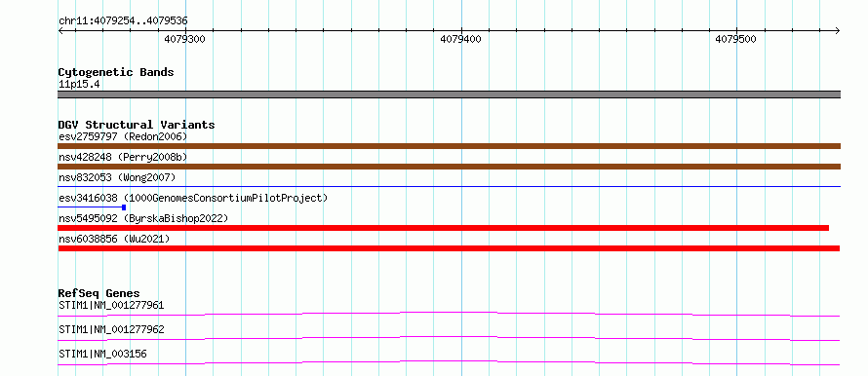
Task: Click the gray 11p15.4 cytoband bar
Action: click(449, 94)
